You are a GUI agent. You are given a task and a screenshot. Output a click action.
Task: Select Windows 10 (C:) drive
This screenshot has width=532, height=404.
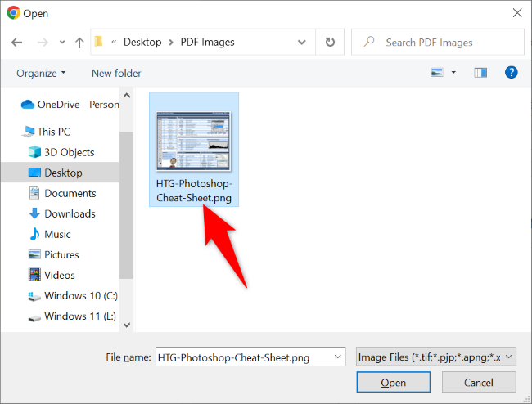tap(73, 296)
